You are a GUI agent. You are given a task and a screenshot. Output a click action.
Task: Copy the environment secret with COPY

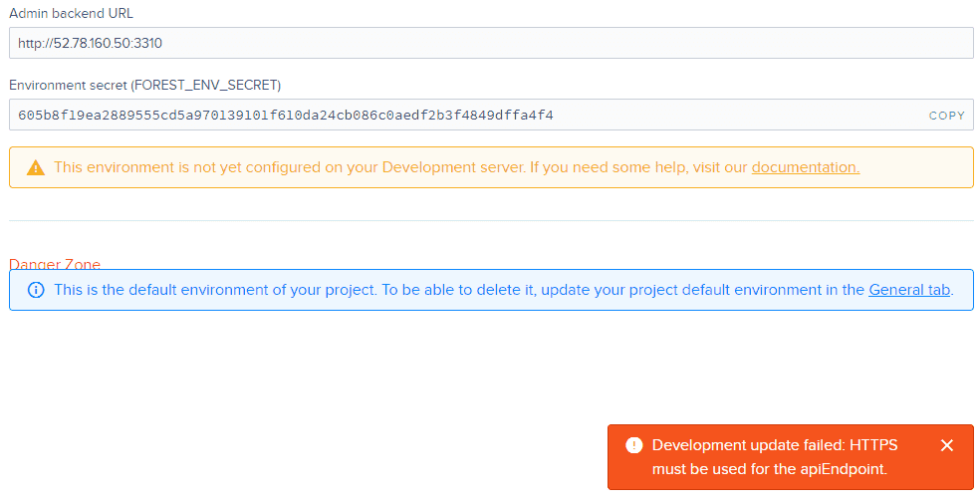coord(947,116)
